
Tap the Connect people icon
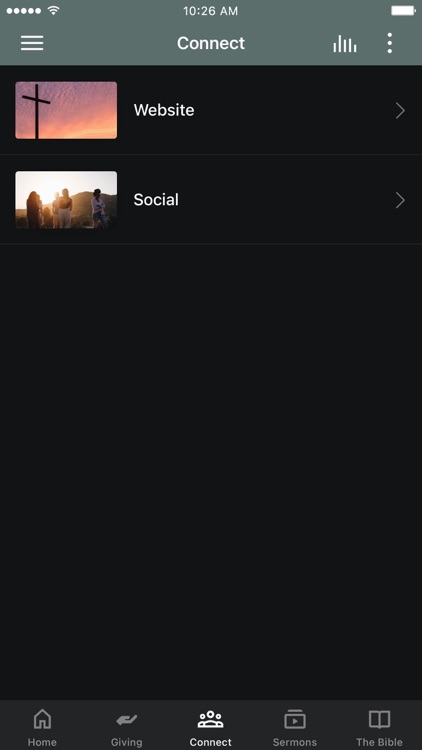pos(211,719)
